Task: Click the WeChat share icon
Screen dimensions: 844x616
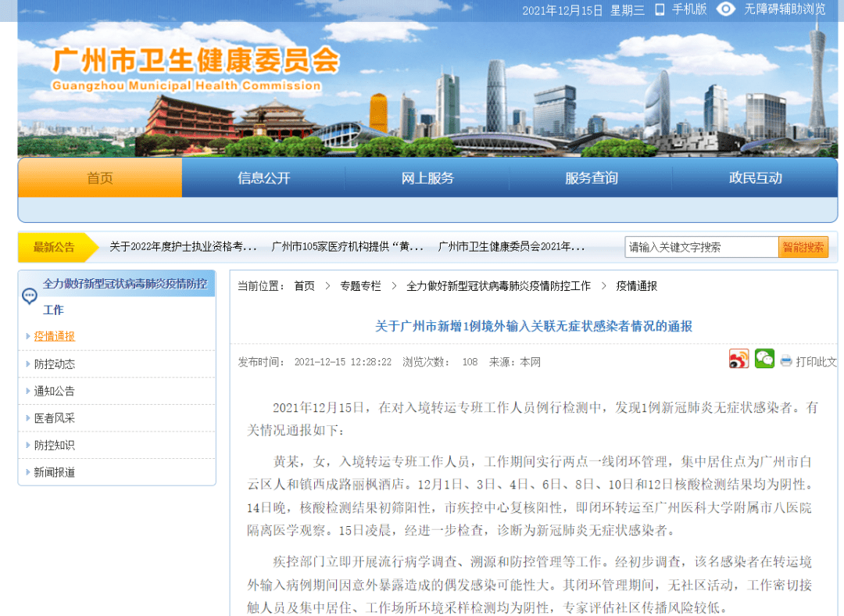Action: point(764,359)
